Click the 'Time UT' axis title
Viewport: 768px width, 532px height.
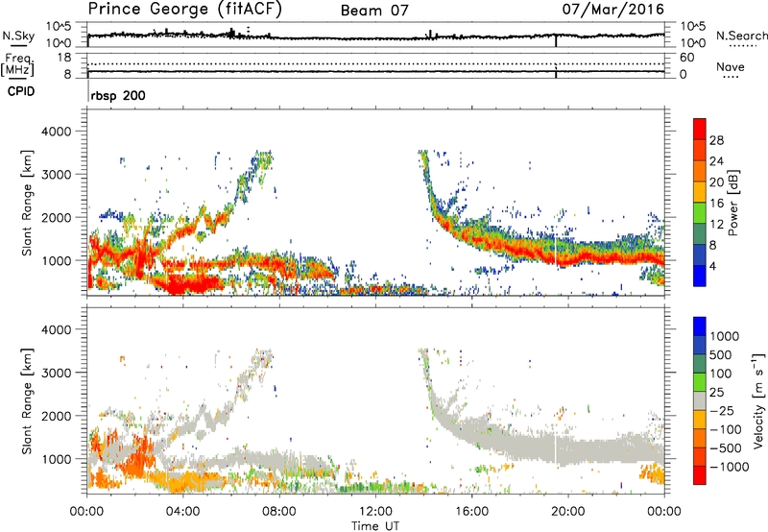[375, 526]
